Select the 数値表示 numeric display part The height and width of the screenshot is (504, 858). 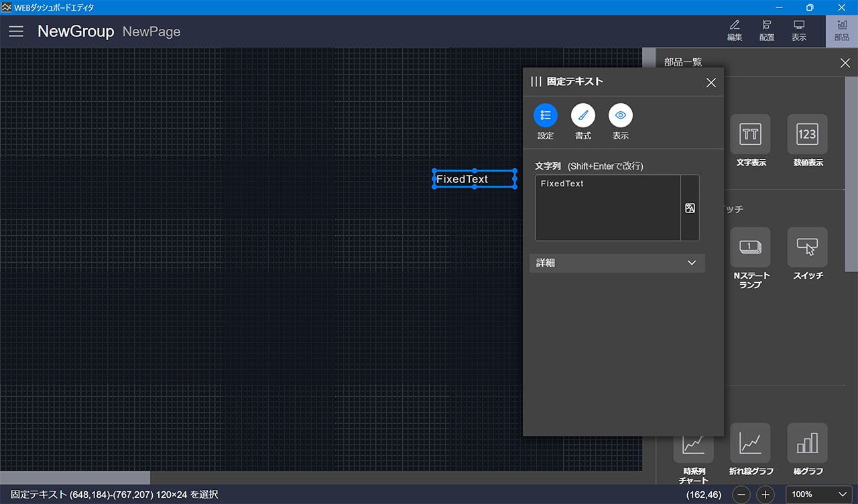[807, 134]
